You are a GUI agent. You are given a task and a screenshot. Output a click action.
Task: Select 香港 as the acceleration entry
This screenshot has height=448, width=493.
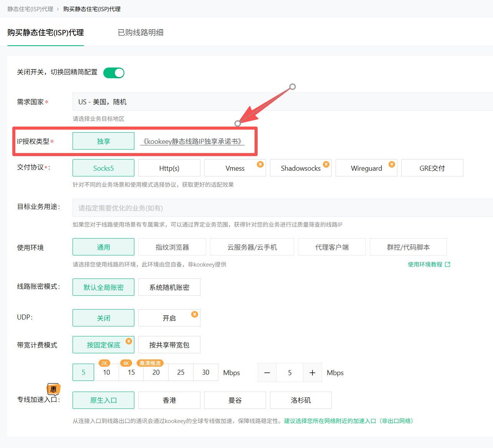tap(169, 400)
